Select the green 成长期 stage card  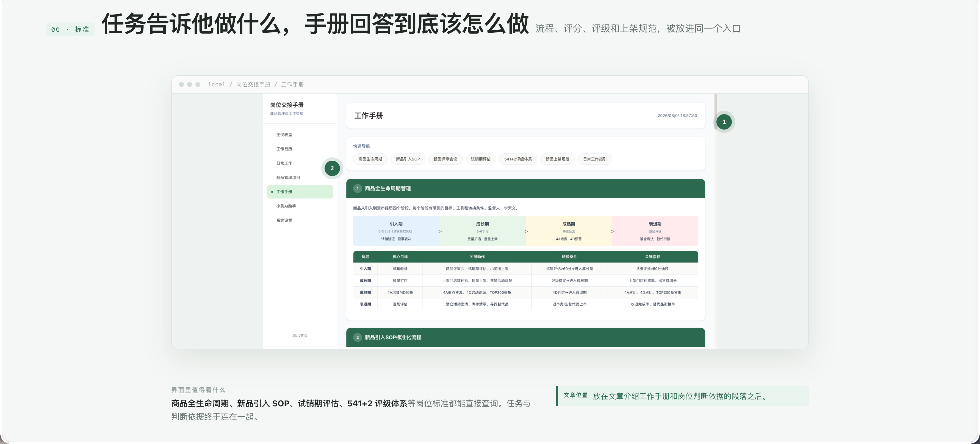(x=482, y=231)
